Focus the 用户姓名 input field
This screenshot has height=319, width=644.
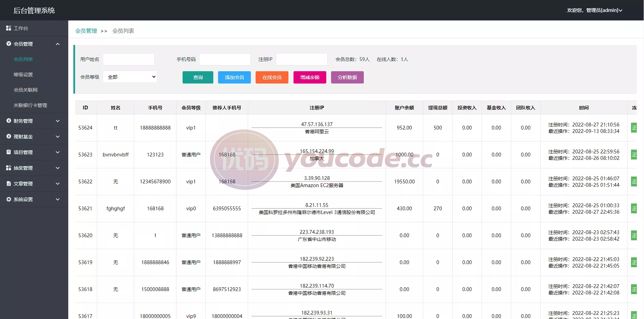point(129,59)
